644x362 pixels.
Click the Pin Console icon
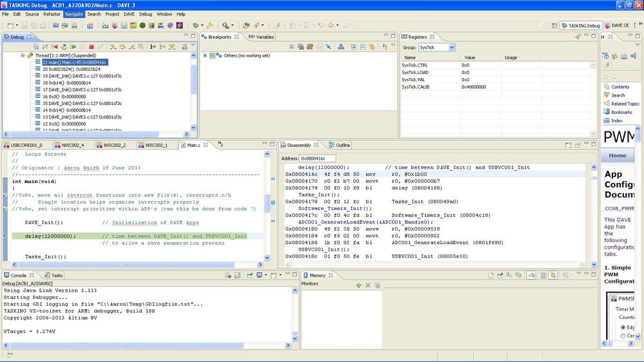tap(249, 276)
